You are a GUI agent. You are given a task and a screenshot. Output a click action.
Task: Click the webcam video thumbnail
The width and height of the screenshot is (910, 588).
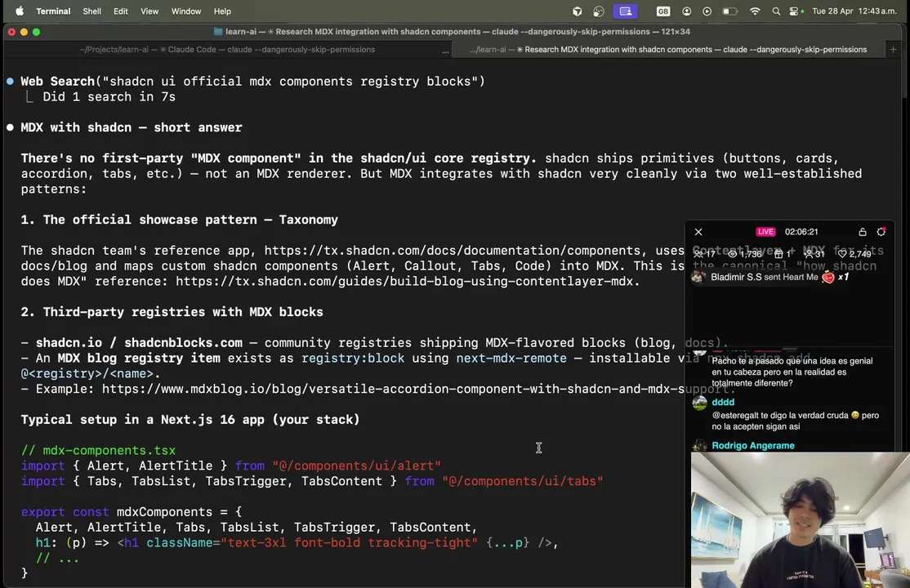(x=801, y=520)
